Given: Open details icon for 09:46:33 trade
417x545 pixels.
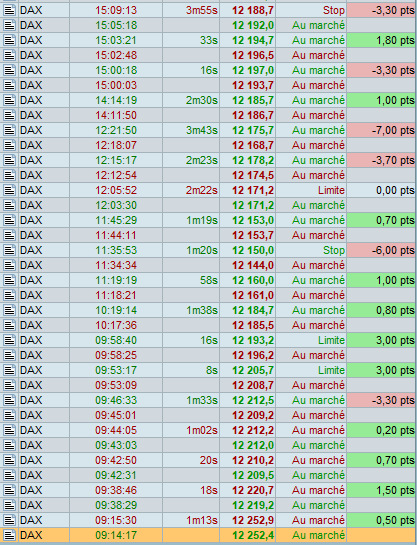Looking at the screenshot, I should point(9,400).
